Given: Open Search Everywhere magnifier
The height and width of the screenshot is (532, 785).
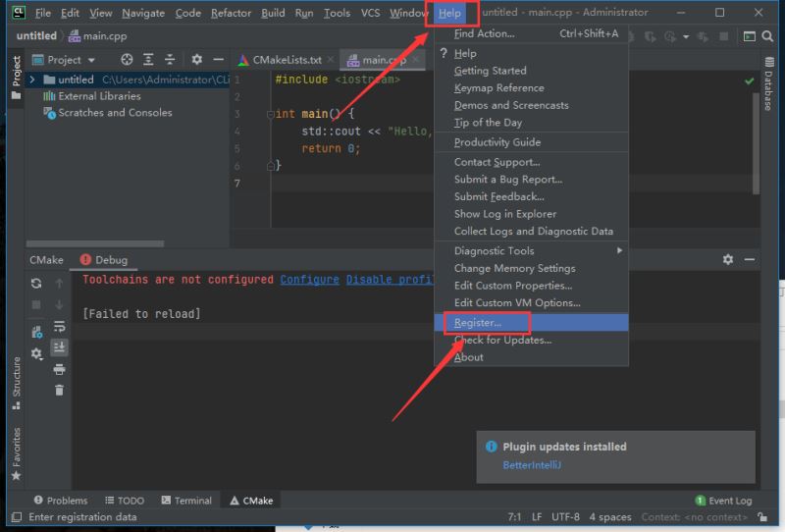Looking at the screenshot, I should [x=767, y=36].
